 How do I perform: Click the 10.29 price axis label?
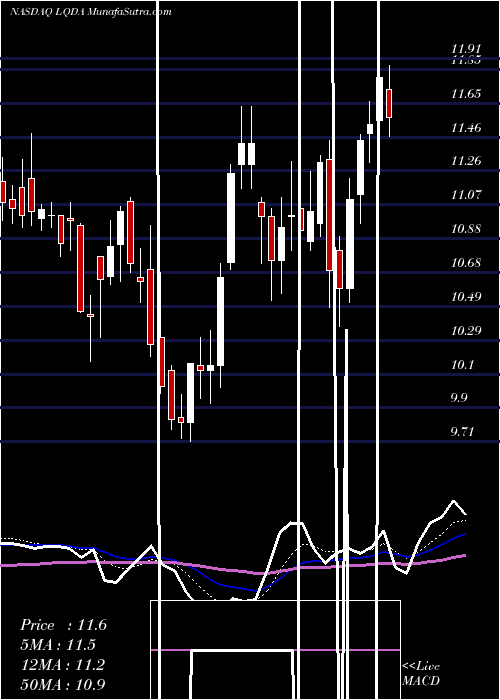(x=466, y=330)
